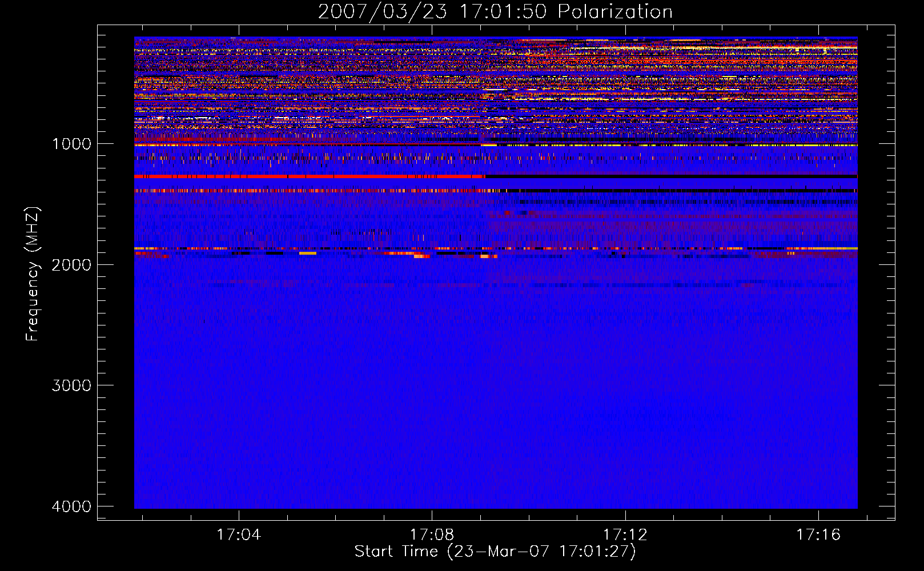Click the 4000 frequency tick label

[71, 506]
